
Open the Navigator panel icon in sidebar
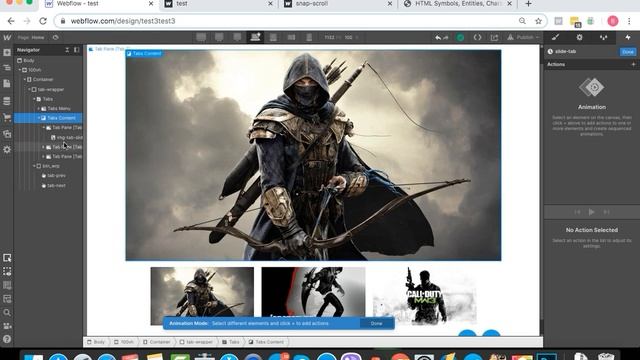coord(7,68)
